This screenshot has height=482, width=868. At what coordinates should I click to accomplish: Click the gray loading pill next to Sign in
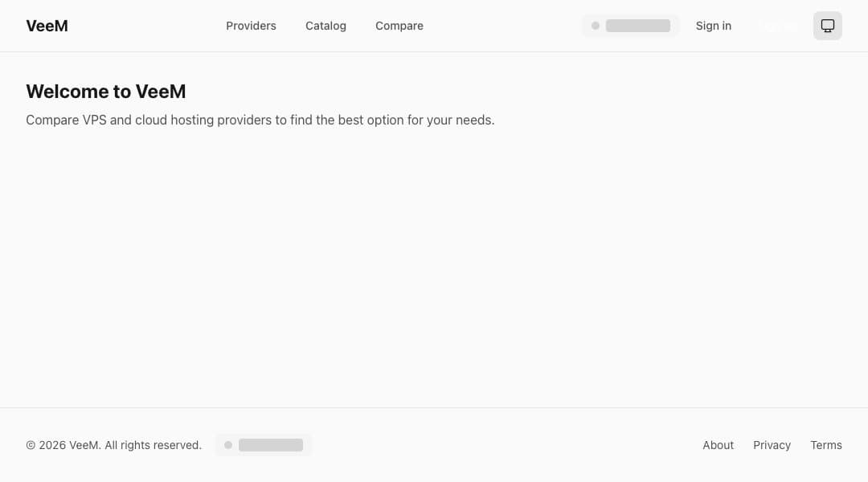631,25
